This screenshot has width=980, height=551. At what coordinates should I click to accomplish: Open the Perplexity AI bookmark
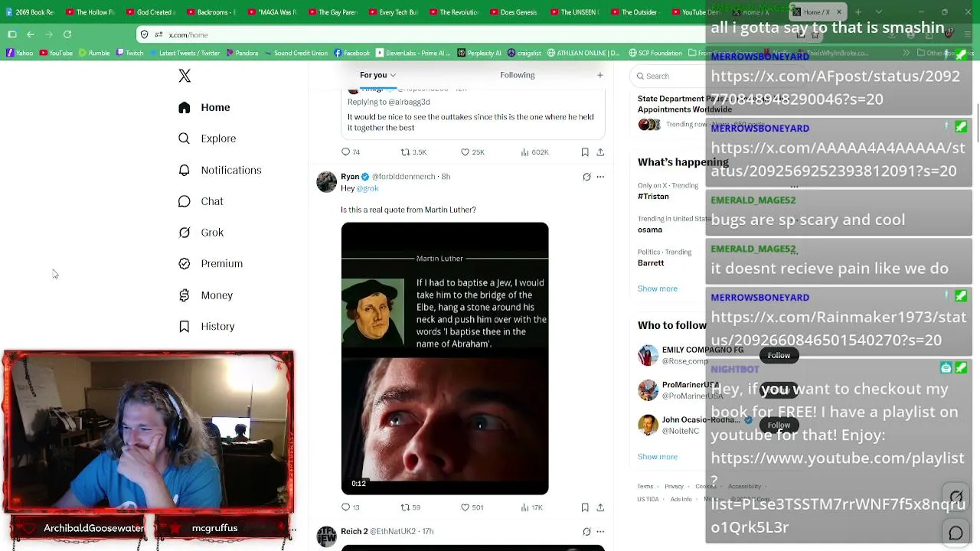tap(479, 53)
